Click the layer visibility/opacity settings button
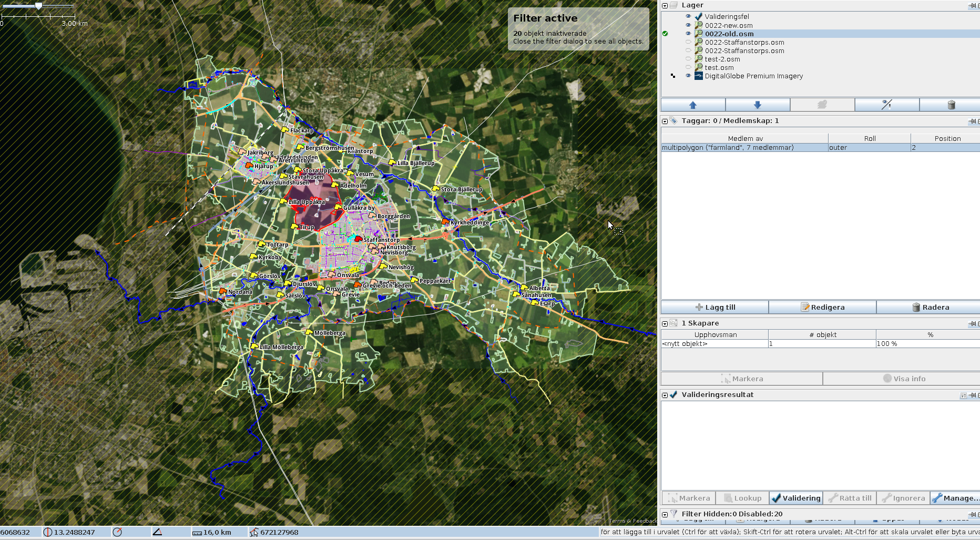Viewport: 980px width, 540px height. (886, 105)
